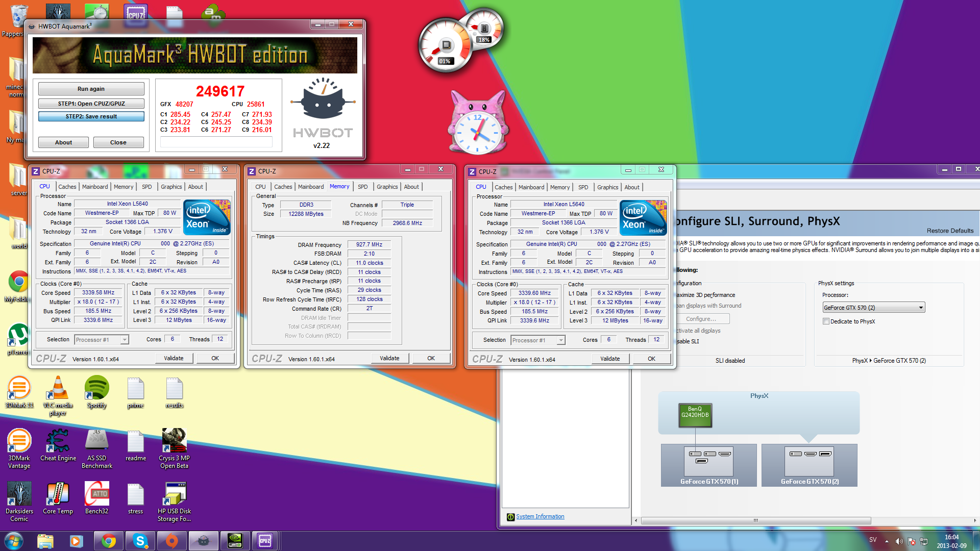Open Processor #1 selection in left CPU-Z
This screenshot has width=980, height=551.
(101, 340)
